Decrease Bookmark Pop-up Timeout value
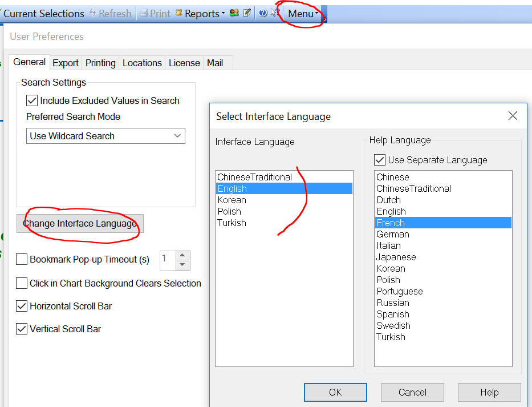532x407 pixels. (x=182, y=265)
